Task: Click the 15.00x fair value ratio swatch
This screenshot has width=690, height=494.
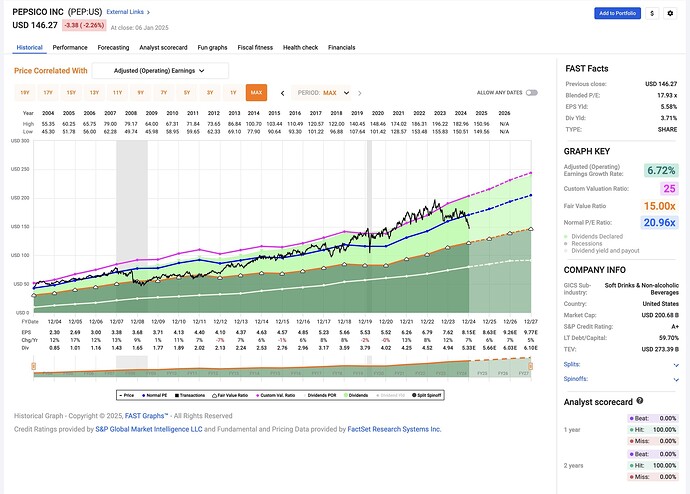Action: click(660, 206)
